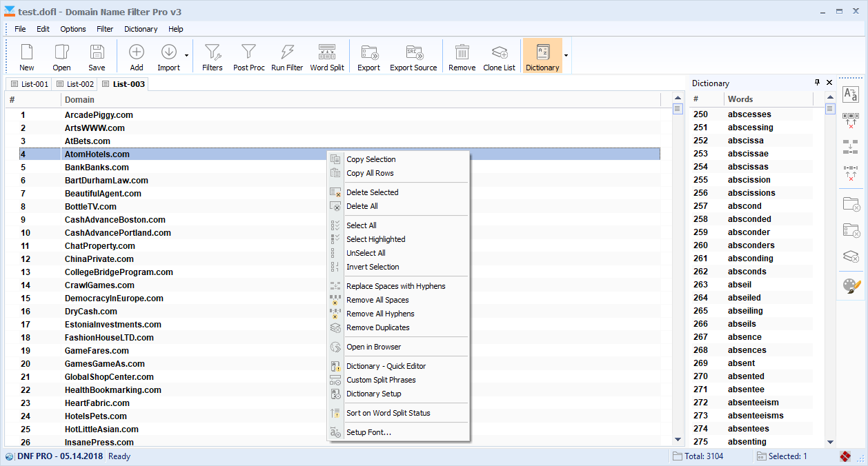This screenshot has width=868, height=466.
Task: Select the CashAdvanceBoston.com row
Action: click(339, 220)
